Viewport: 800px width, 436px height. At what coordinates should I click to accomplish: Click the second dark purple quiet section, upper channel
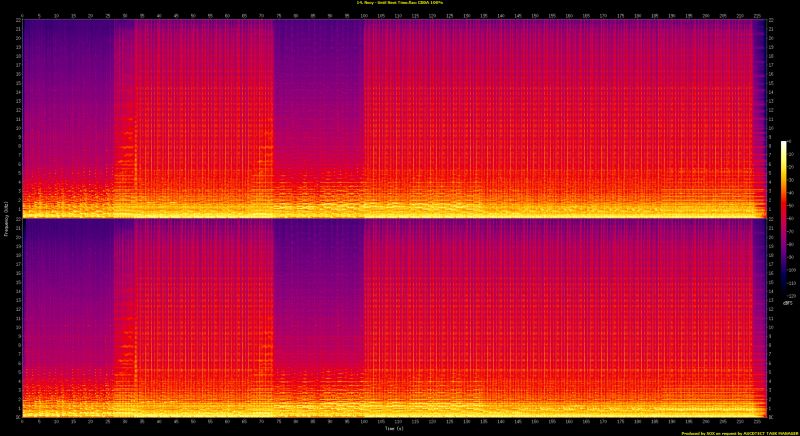click(318, 80)
